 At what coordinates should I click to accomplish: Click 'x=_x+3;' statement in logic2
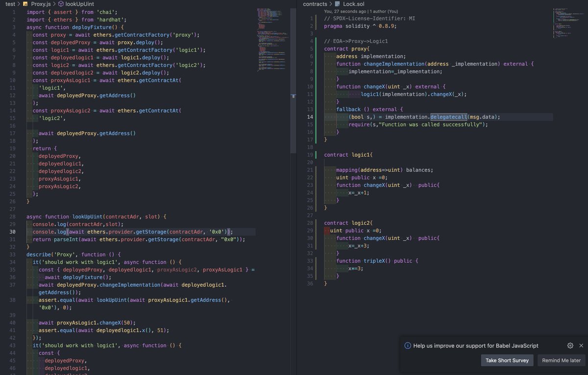tap(359, 246)
